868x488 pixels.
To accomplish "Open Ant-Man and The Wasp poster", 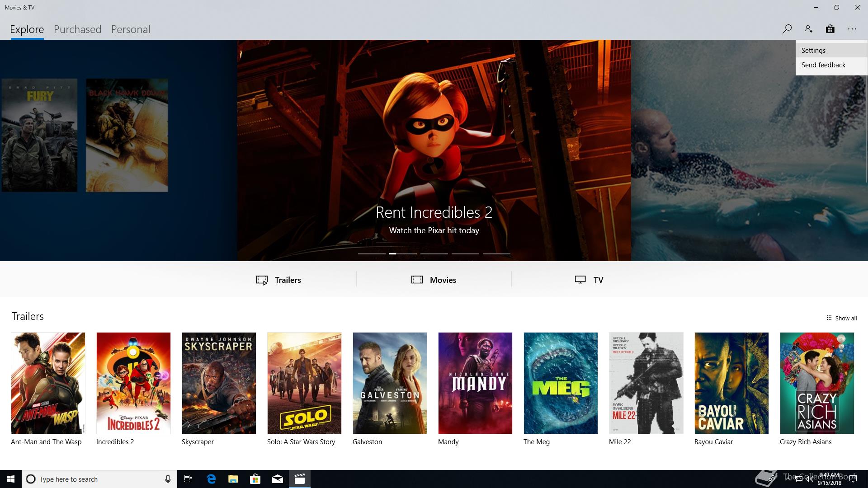I will click(48, 383).
